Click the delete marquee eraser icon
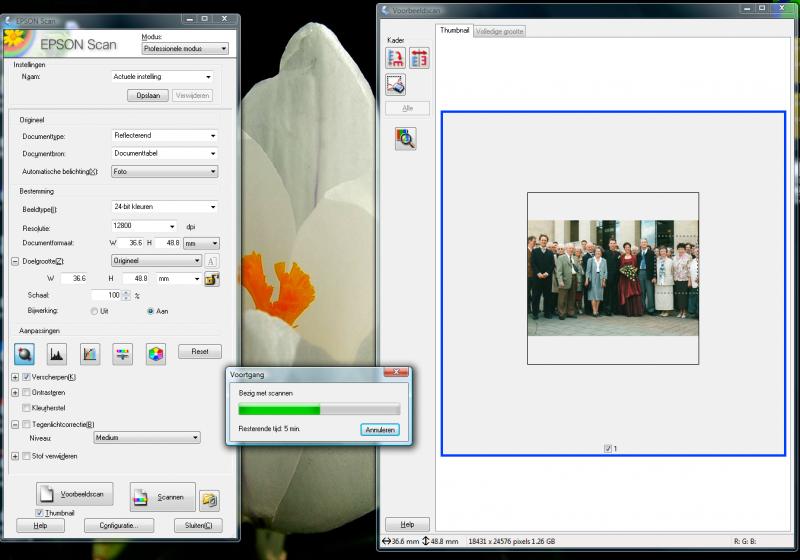The width and height of the screenshot is (800, 560). point(395,85)
